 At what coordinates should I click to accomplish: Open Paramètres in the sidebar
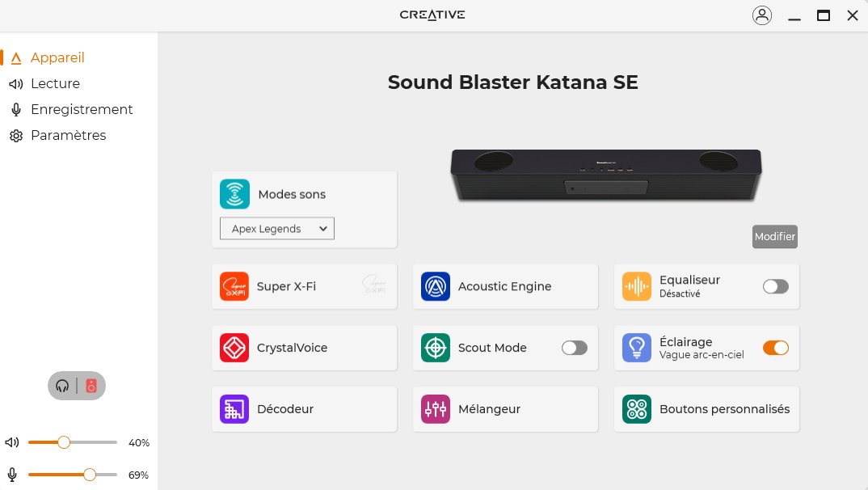pyautogui.click(x=68, y=135)
